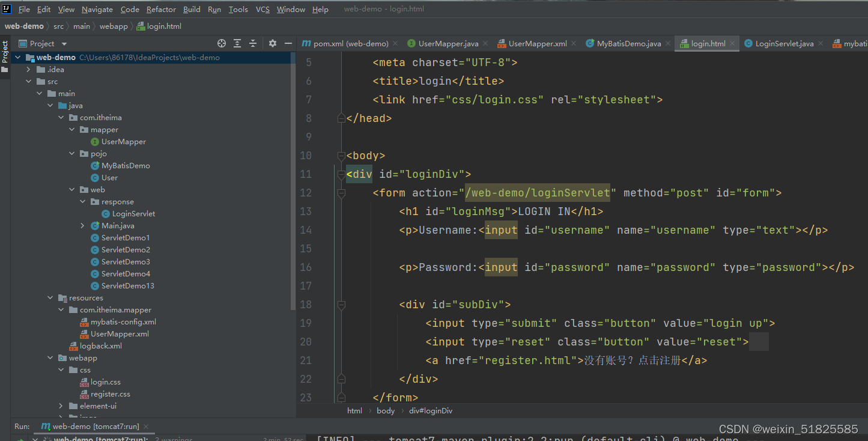Click web-demo breadcrumb in navigation bar
The width and height of the screenshot is (868, 441).
(x=24, y=26)
